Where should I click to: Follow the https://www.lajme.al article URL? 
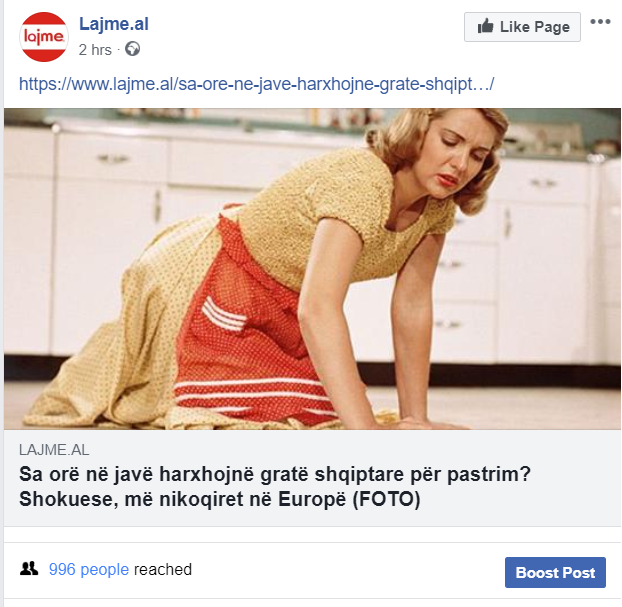click(257, 84)
